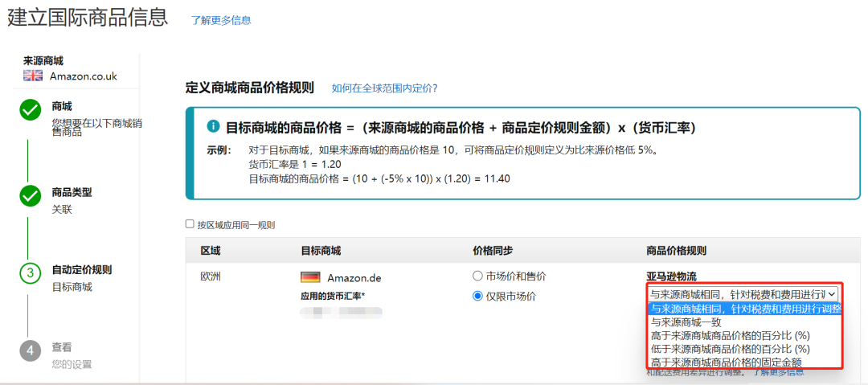Image resolution: width=868 pixels, height=385 pixels.
Task: Click the 定义商城商品价格规则 heading
Action: [x=250, y=88]
